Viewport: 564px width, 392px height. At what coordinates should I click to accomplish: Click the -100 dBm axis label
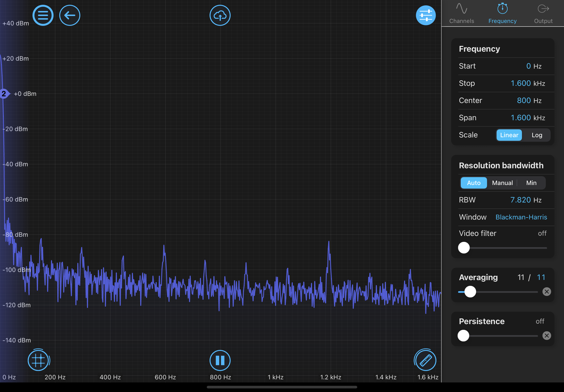[x=17, y=270]
